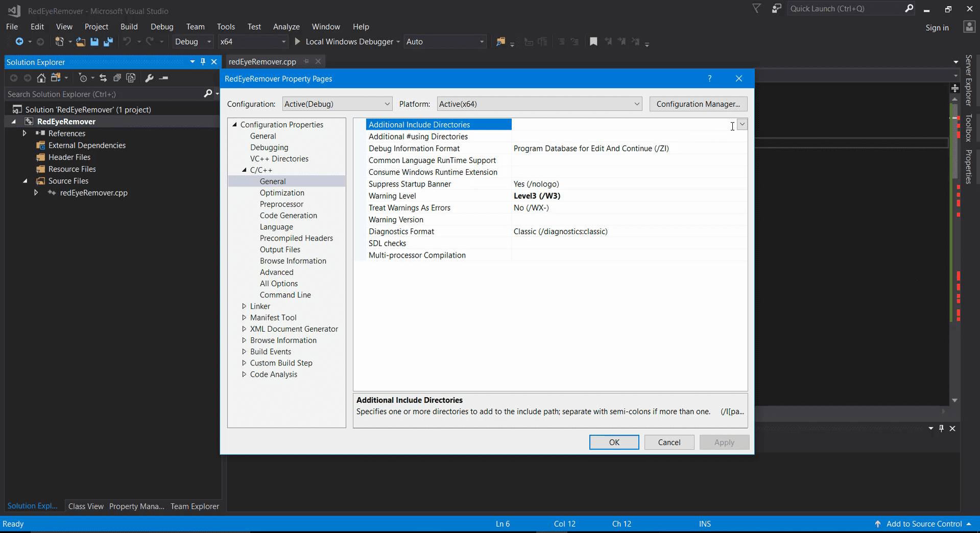Open the Additional Include Directories value dropdown
The height and width of the screenshot is (533, 980).
click(742, 124)
